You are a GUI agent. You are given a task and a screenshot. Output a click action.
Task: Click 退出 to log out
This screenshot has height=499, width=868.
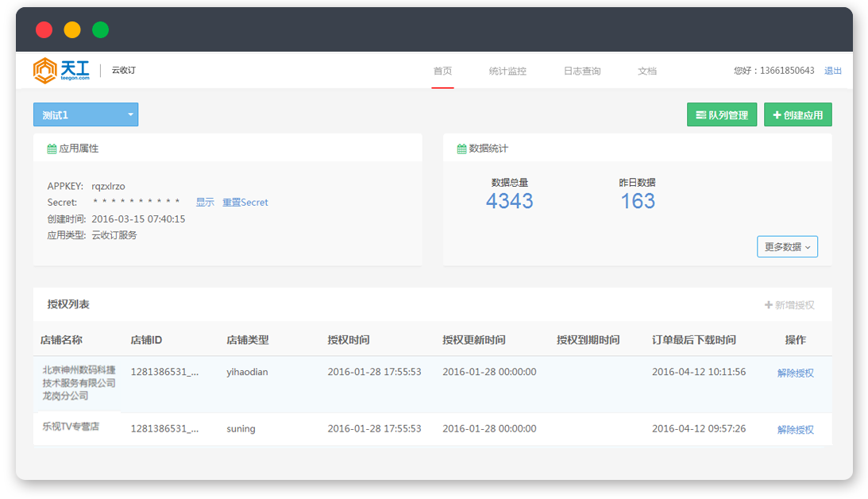(833, 71)
